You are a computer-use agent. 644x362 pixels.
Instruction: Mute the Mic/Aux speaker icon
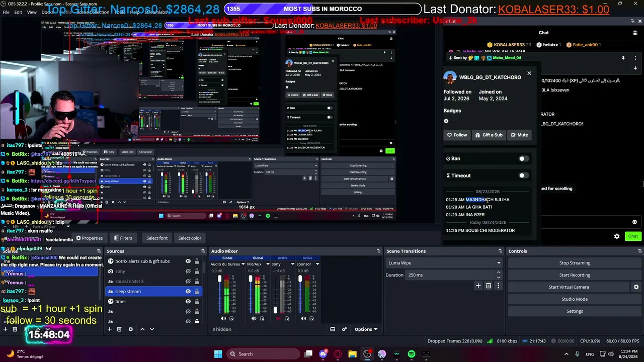(254, 318)
